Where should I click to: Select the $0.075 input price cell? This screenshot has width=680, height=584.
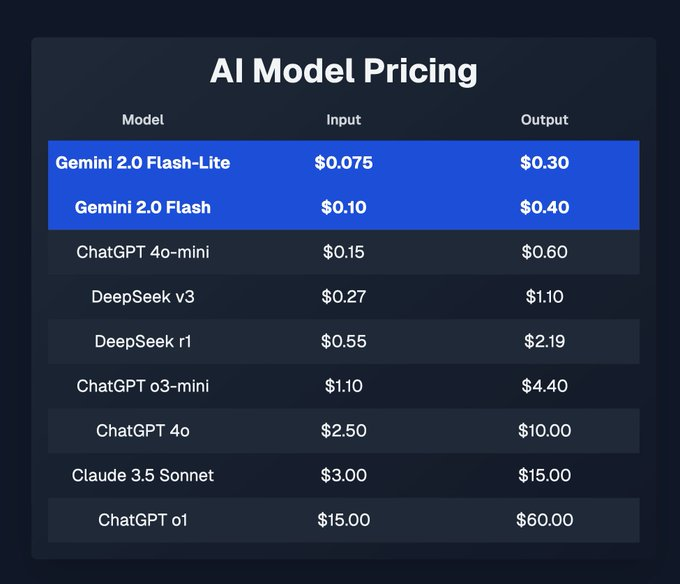(x=345, y=162)
